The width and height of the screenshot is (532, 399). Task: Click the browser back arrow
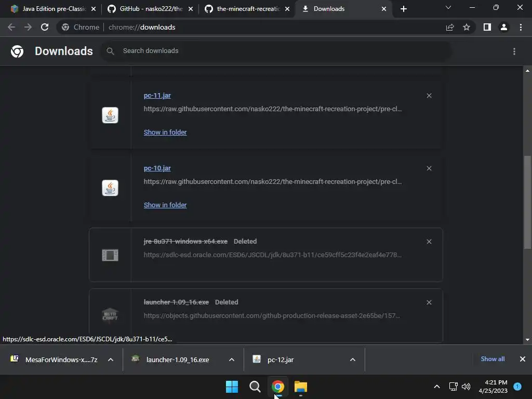(x=11, y=27)
